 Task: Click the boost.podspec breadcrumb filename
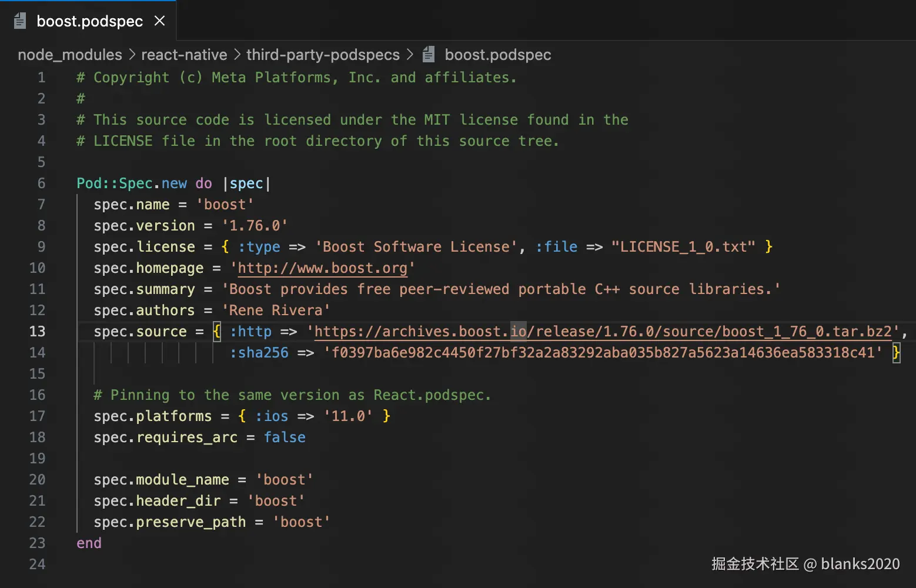497,55
